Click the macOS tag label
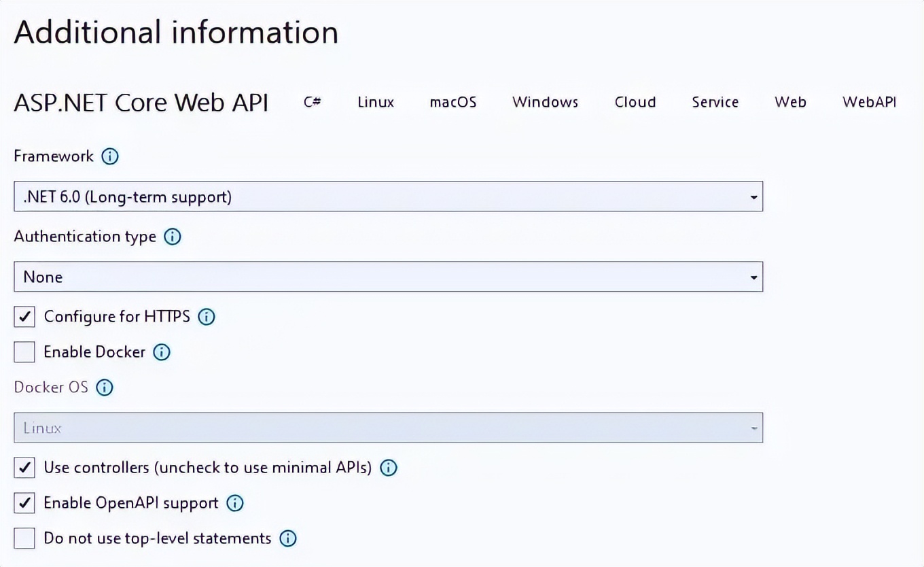This screenshot has width=924, height=567. click(452, 102)
